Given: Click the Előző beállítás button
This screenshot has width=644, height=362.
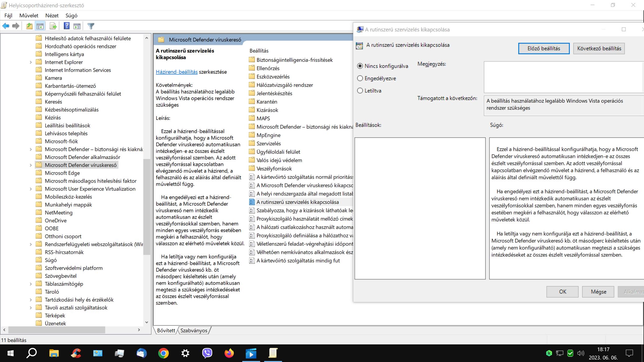Looking at the screenshot, I should point(544,48).
